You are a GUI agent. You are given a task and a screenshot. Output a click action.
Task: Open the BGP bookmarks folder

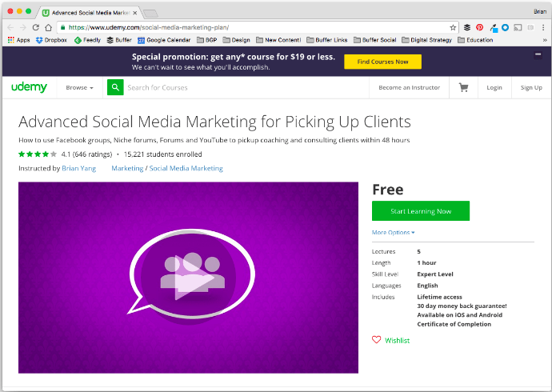(x=207, y=40)
